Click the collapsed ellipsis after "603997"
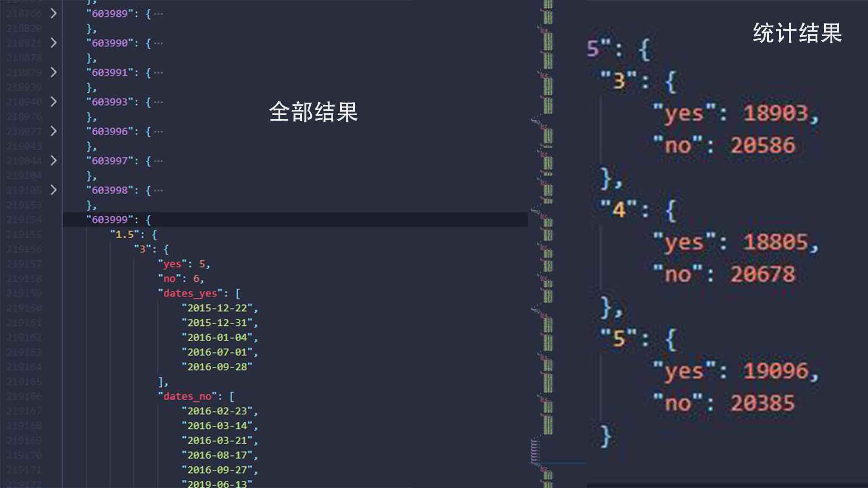 (158, 161)
